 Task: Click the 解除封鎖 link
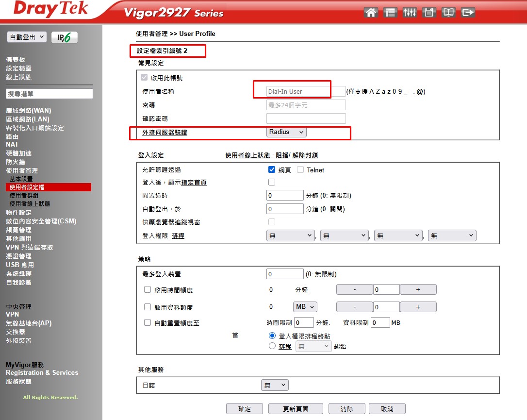[x=305, y=155]
